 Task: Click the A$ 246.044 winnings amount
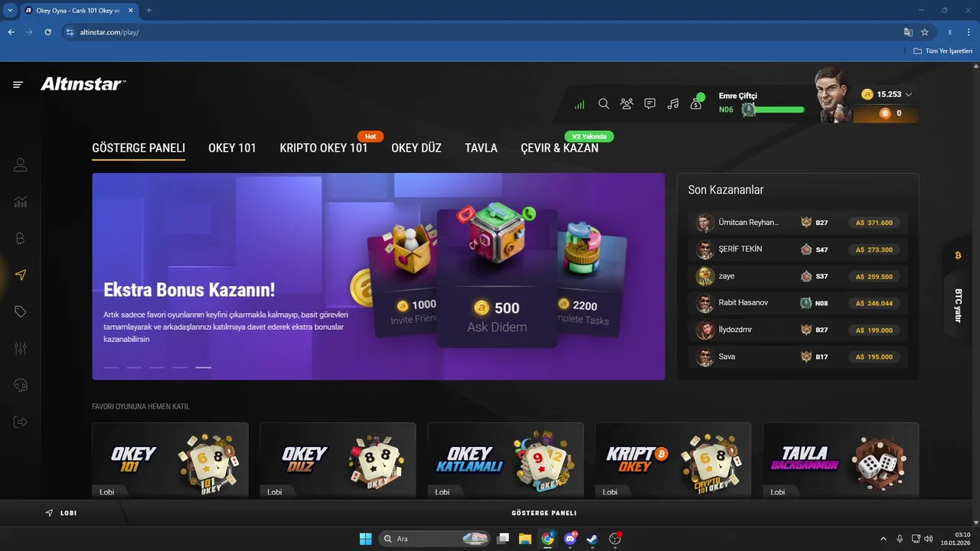(x=874, y=303)
